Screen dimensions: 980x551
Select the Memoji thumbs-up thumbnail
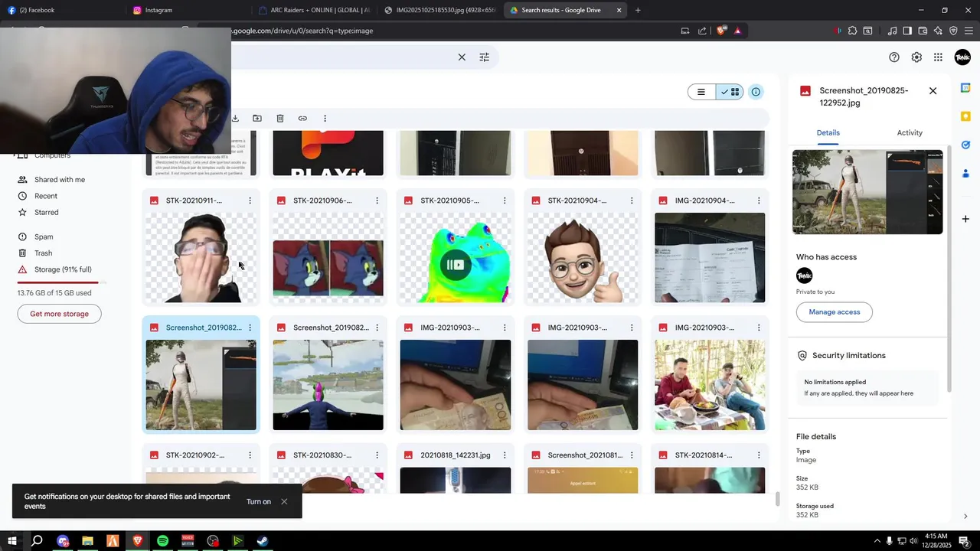click(583, 258)
